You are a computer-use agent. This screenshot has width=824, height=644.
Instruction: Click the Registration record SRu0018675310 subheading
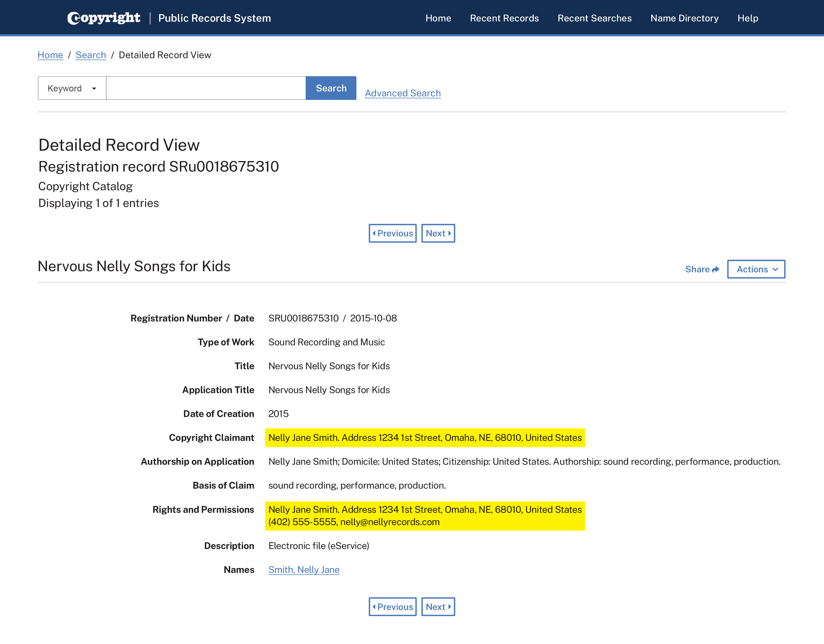[x=158, y=167]
